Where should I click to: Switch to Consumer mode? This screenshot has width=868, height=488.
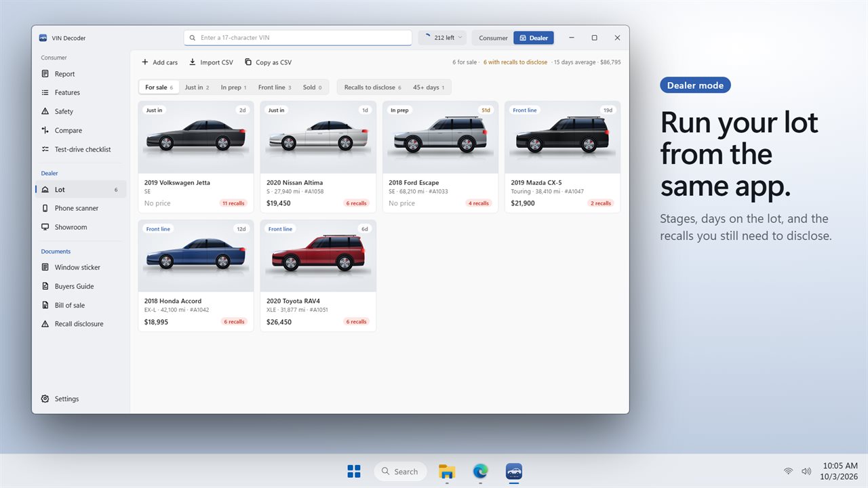(493, 38)
